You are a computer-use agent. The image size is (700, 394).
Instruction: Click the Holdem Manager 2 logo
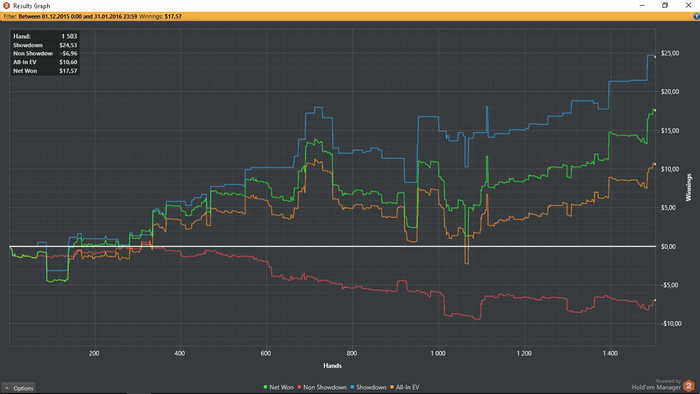click(x=689, y=386)
